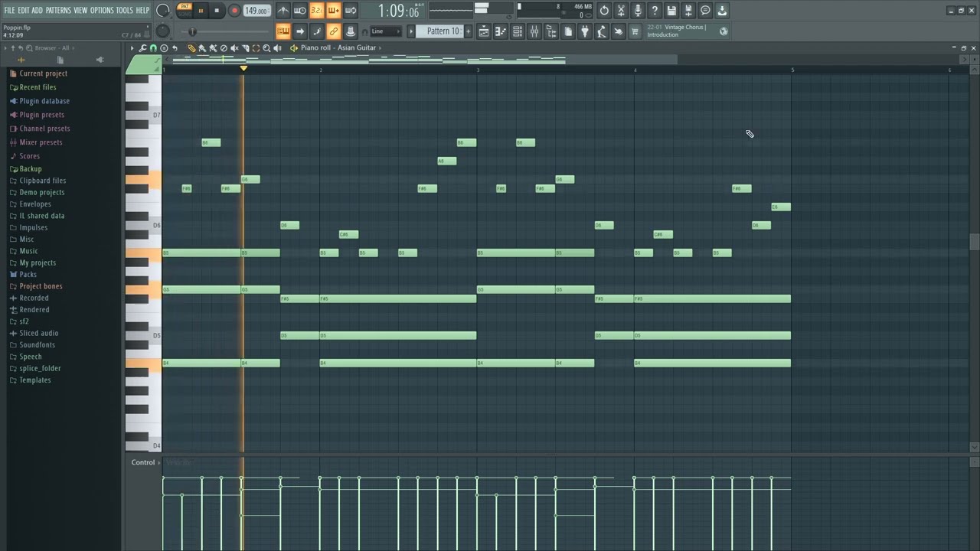
Task: Adjust the main volume knob
Action: pos(162,10)
